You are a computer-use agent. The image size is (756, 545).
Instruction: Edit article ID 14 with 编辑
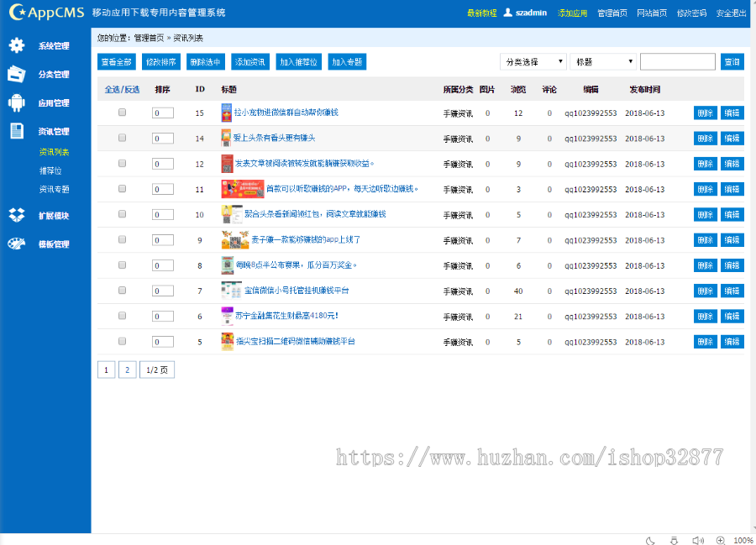click(x=732, y=139)
